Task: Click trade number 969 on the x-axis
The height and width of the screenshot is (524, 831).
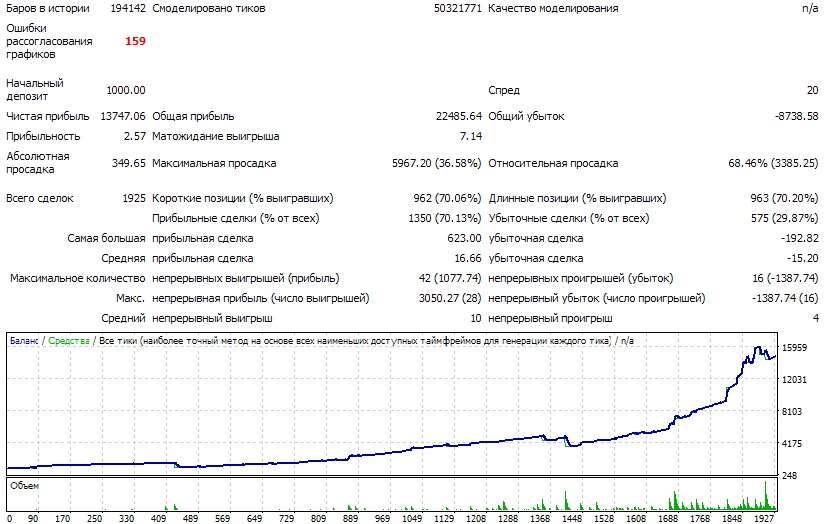Action: point(382,519)
